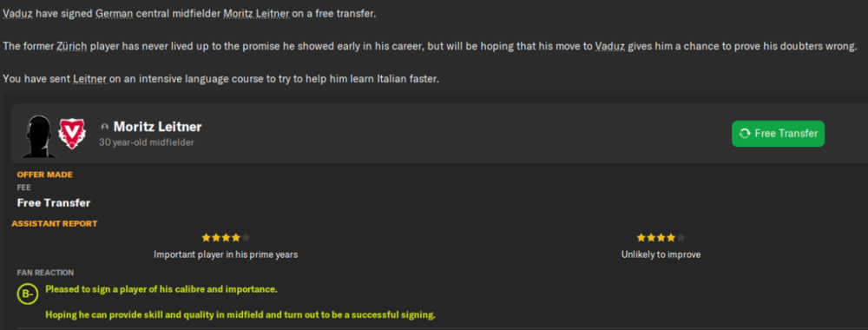Open Moritz Leitner link in the first sentence

click(256, 13)
